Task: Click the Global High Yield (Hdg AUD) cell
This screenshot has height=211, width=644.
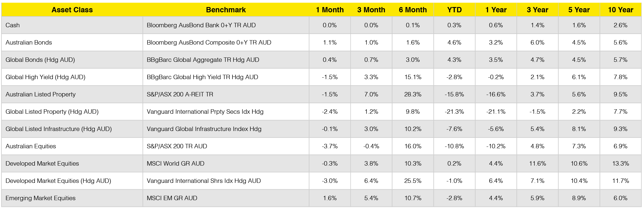Action: tap(45, 77)
